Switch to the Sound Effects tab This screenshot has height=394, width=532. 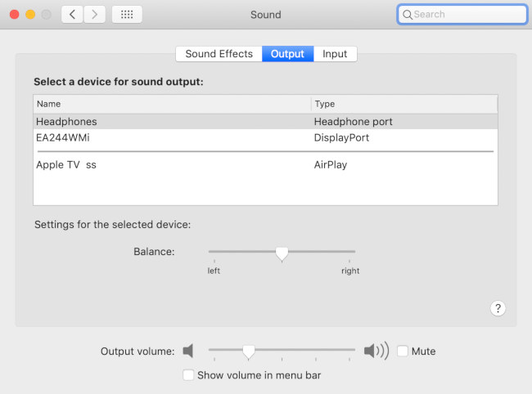[219, 54]
